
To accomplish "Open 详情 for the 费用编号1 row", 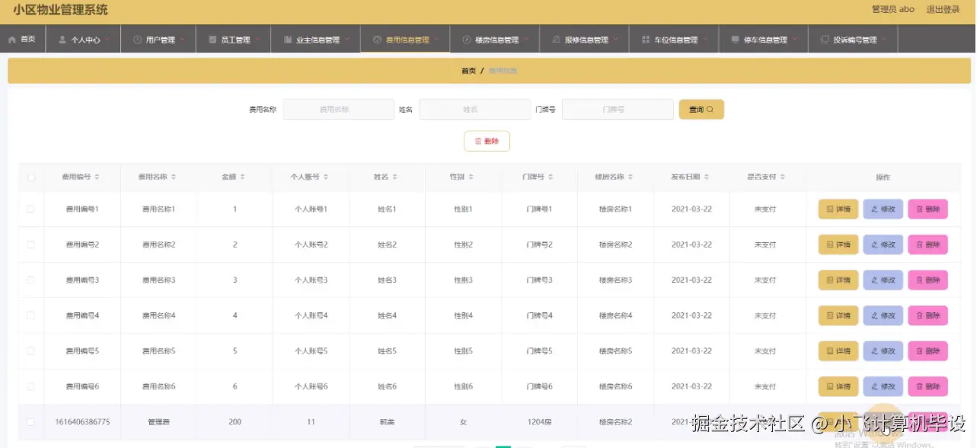I will pyautogui.click(x=838, y=209).
